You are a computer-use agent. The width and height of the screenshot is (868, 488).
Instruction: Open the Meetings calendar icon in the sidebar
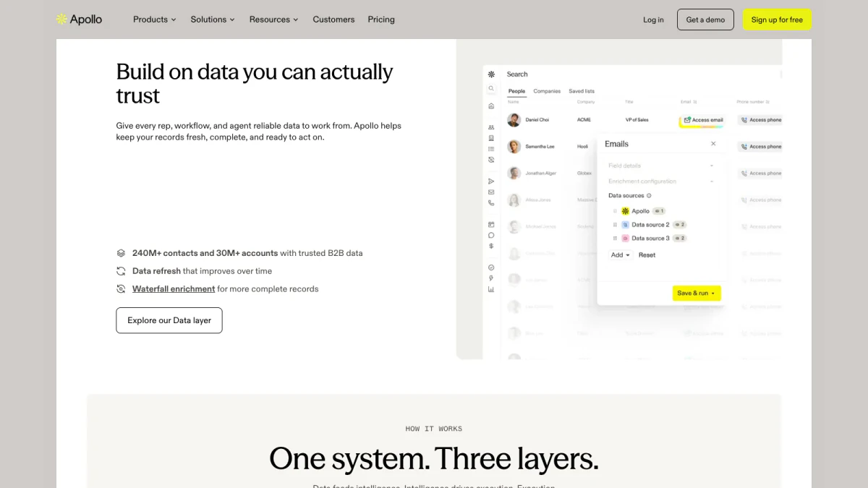point(491,224)
